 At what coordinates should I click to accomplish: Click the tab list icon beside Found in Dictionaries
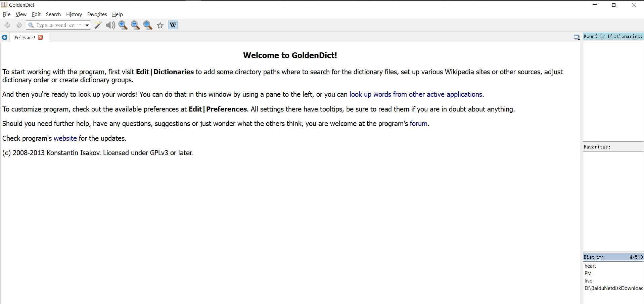577,37
